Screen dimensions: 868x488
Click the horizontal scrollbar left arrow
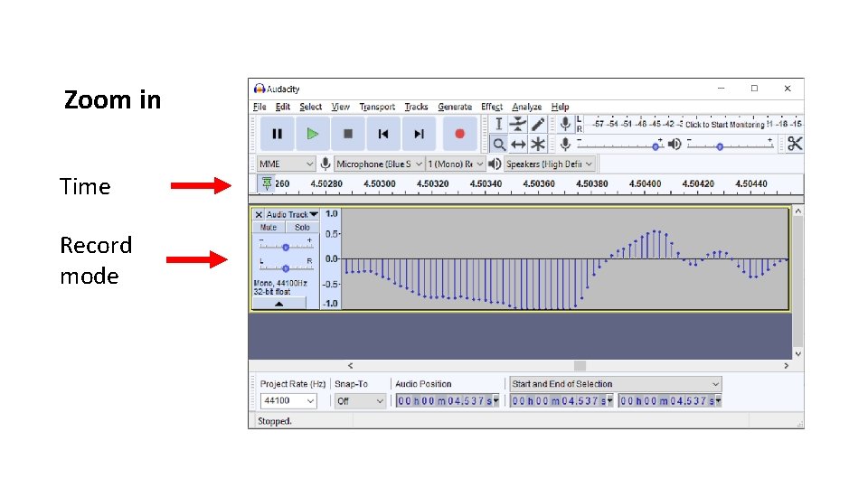[x=351, y=366]
